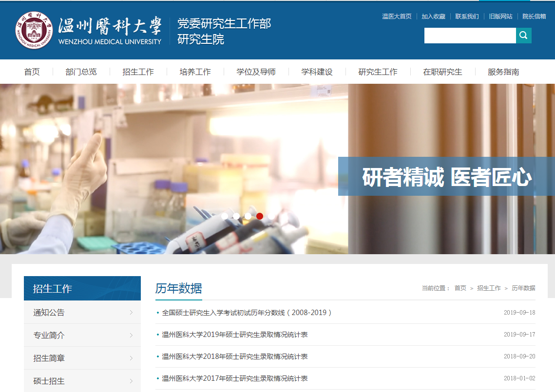
Task: Expand the 通知公告 sidebar chevron
Action: (x=131, y=313)
